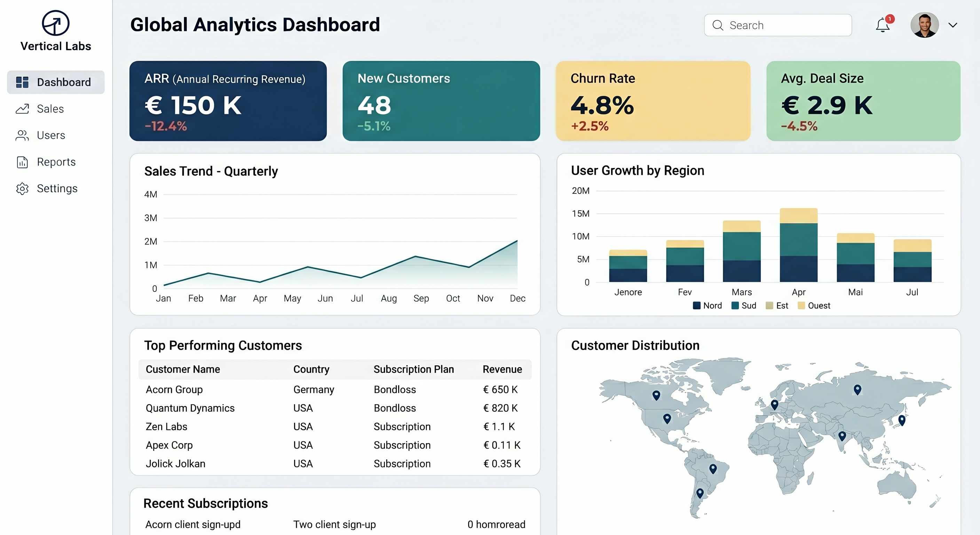Open the user avatar menu

924,25
